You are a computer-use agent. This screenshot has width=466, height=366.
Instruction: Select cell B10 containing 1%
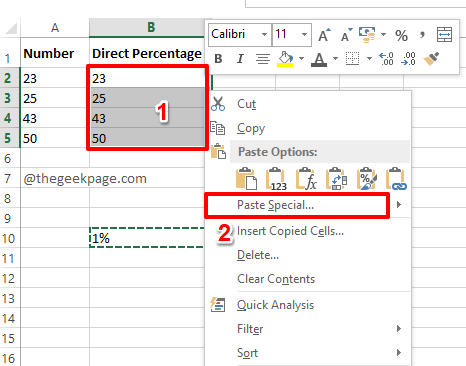point(147,238)
